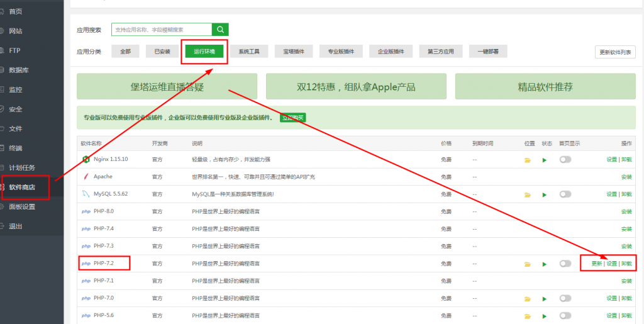Click the MySQL 5.5.62 status play icon
The width and height of the screenshot is (644, 324).
point(545,194)
